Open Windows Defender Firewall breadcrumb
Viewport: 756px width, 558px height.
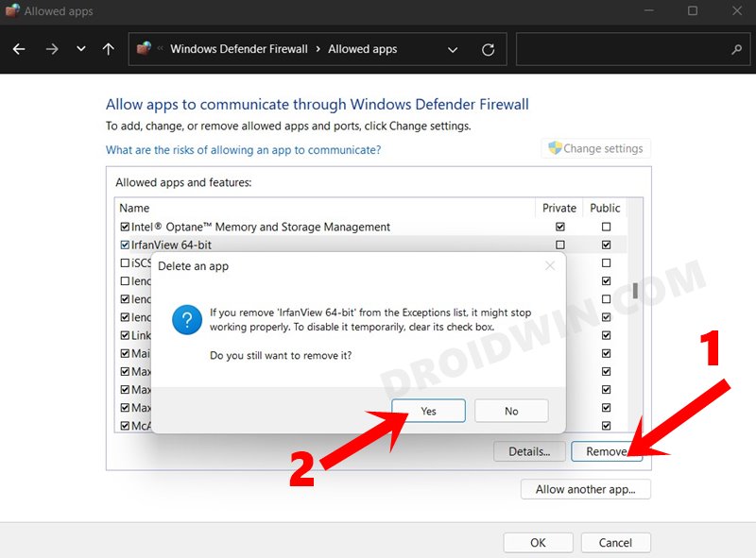point(239,49)
